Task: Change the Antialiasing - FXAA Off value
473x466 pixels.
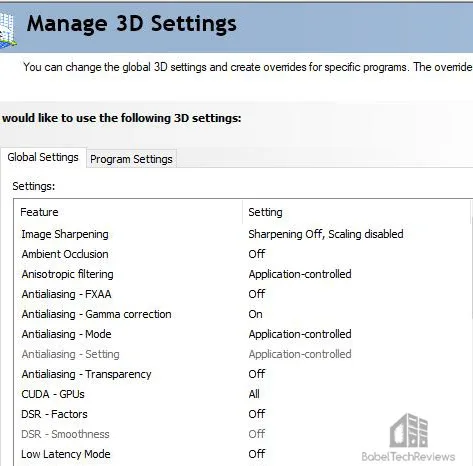Action: tap(257, 294)
